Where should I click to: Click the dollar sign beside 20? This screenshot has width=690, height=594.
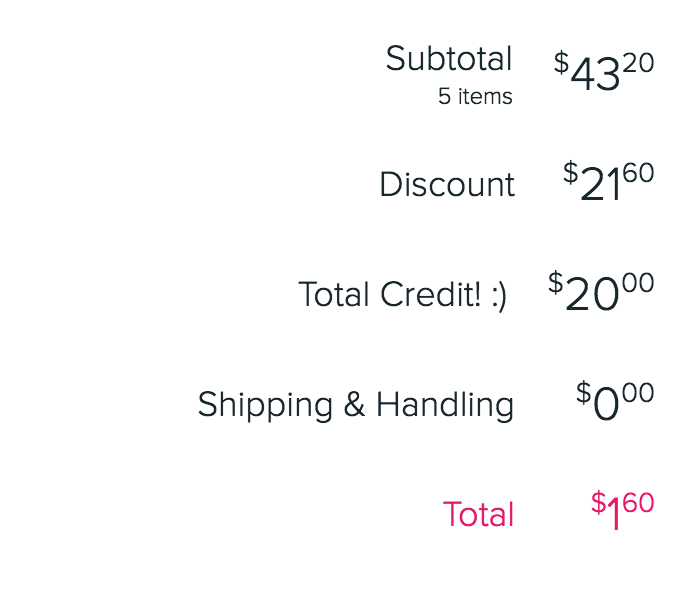tap(556, 282)
